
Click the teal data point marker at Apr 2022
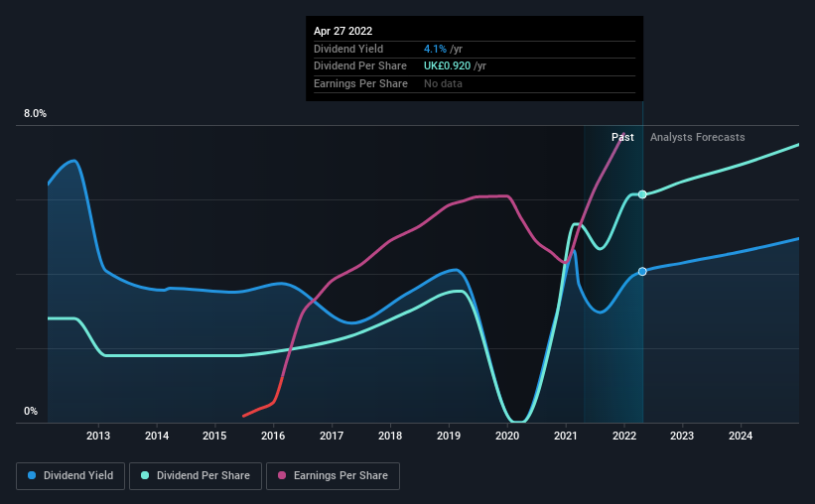tap(642, 194)
